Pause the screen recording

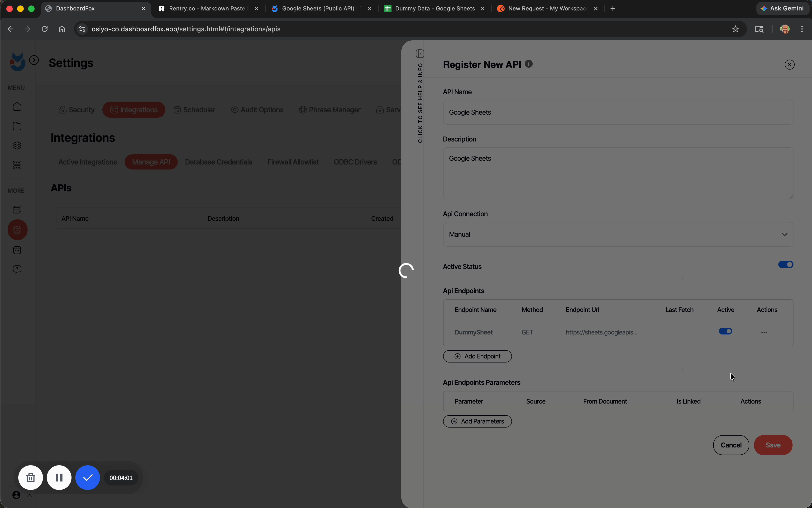click(59, 477)
